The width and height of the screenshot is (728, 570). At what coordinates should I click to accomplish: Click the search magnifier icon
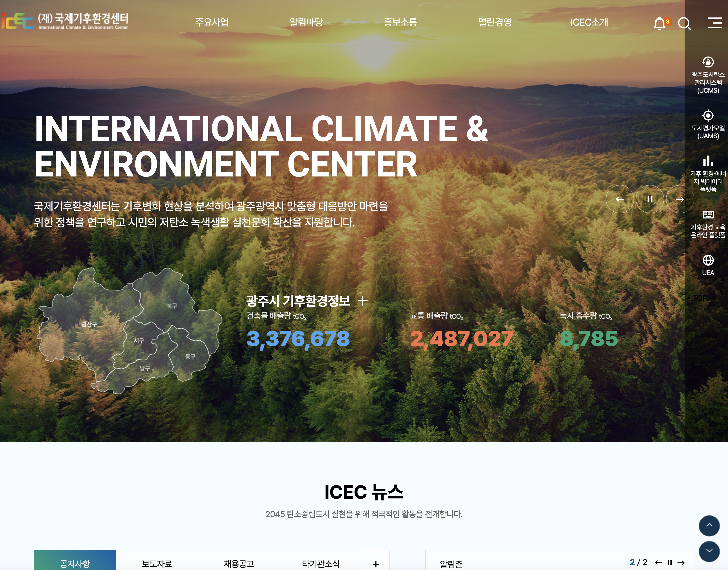(684, 23)
